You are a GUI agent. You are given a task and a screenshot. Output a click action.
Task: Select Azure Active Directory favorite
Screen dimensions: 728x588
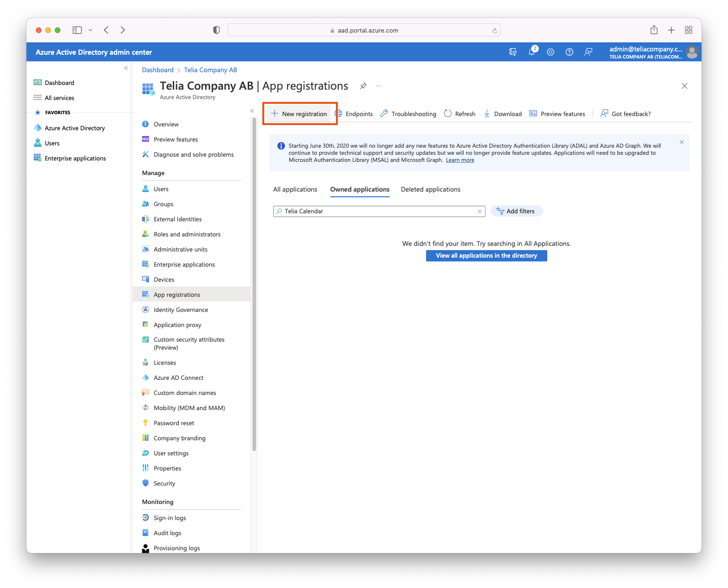point(75,128)
